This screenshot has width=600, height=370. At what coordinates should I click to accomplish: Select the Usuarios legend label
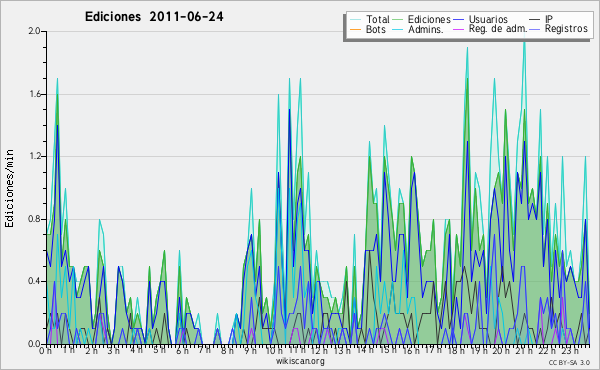[x=488, y=19]
